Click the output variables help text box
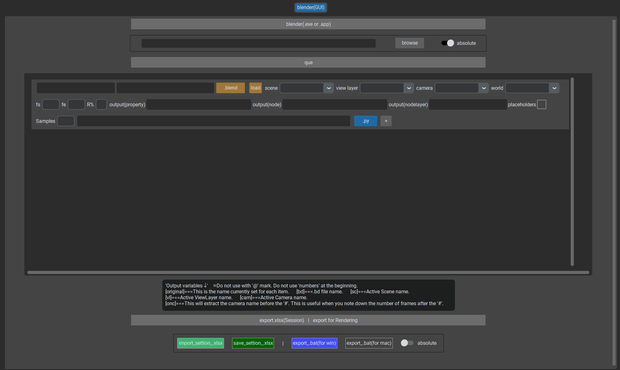Viewport: 620px width, 370px height. click(x=308, y=295)
